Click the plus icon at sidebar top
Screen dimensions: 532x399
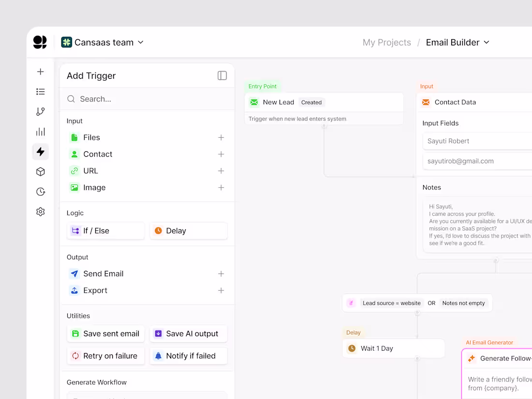coord(40,71)
